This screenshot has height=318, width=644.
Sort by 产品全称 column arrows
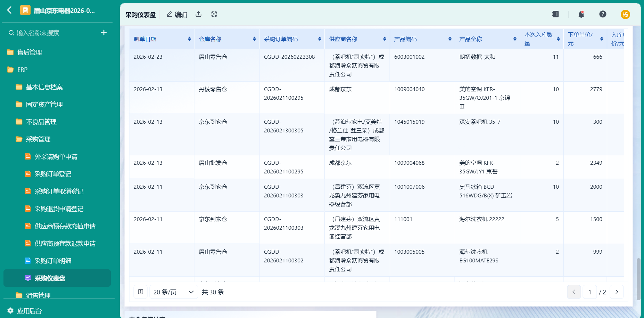(515, 39)
